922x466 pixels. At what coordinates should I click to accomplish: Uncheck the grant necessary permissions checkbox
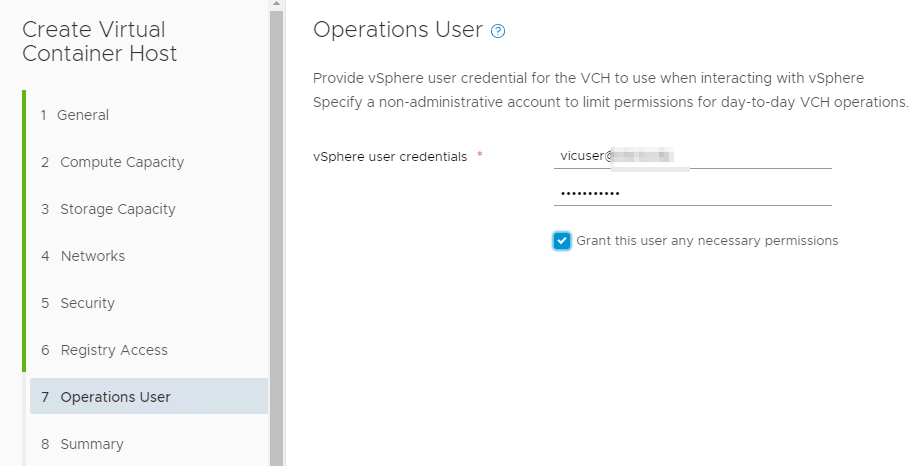pos(562,241)
